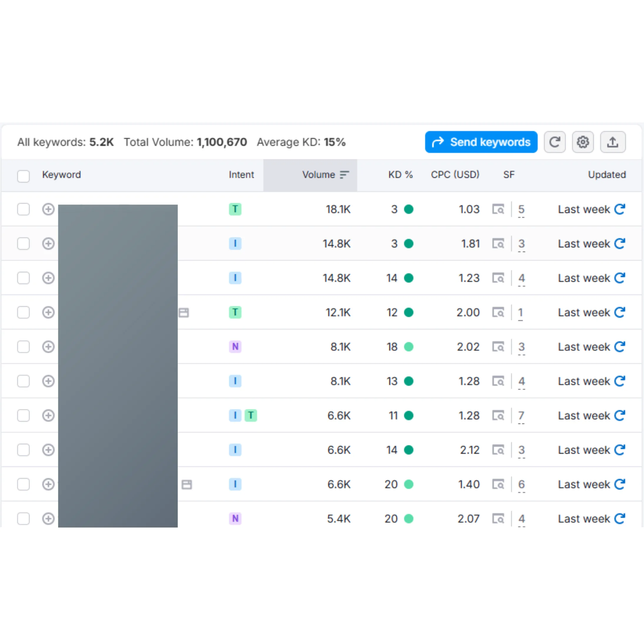Open SERP snapshot icon for the 18.1K keyword
644x644 pixels.
[x=498, y=209]
